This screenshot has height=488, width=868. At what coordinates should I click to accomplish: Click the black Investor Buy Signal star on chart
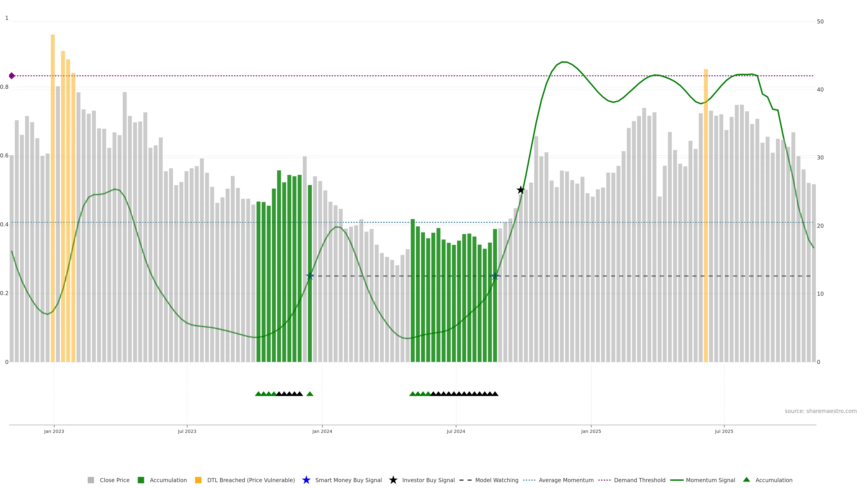(x=521, y=190)
